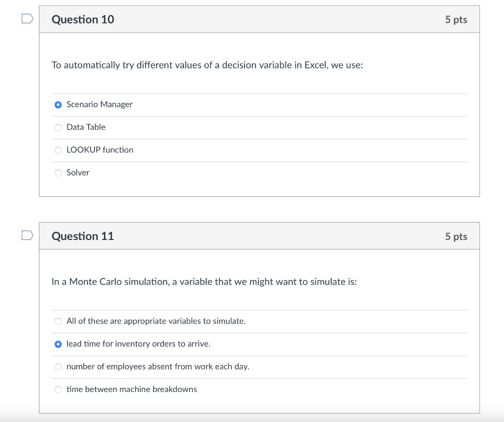Click the Solver answer text label
This screenshot has height=422, width=504.
tap(77, 173)
